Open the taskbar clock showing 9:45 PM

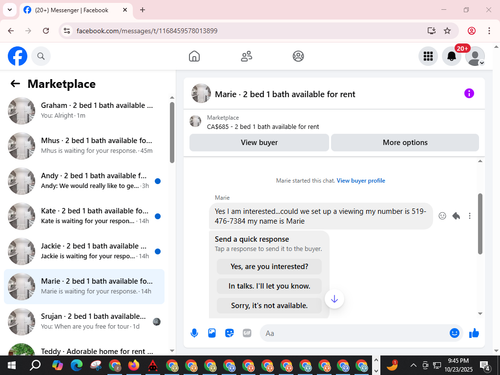pos(458,365)
